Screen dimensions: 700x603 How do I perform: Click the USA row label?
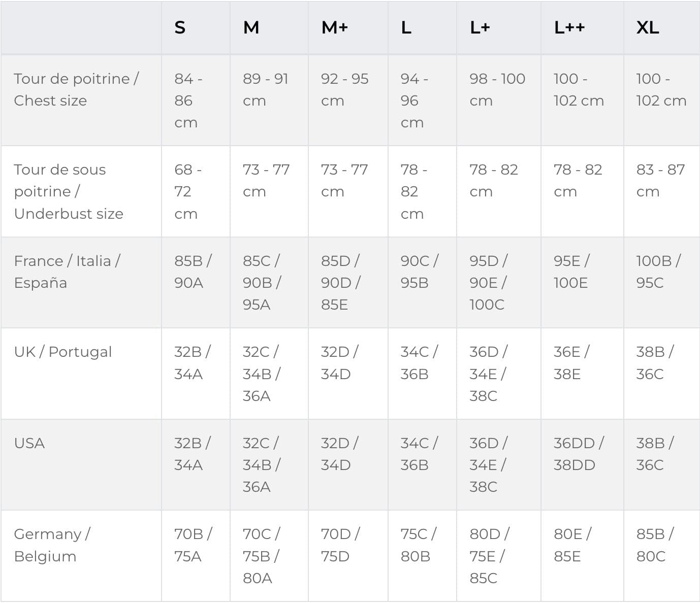click(x=29, y=443)
